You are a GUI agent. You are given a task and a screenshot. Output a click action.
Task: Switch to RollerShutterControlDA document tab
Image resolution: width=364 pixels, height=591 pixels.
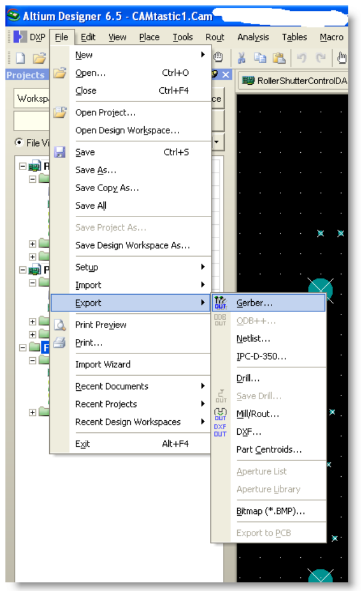pos(294,81)
